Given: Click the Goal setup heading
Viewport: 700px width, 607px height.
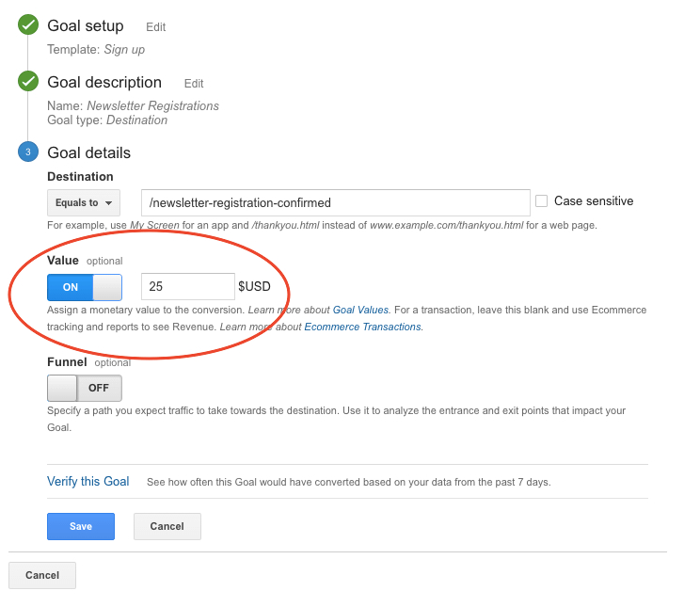Looking at the screenshot, I should pos(86,26).
